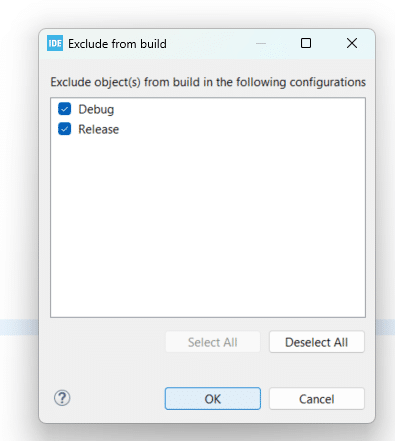Open help via the question mark icon

pos(62,398)
